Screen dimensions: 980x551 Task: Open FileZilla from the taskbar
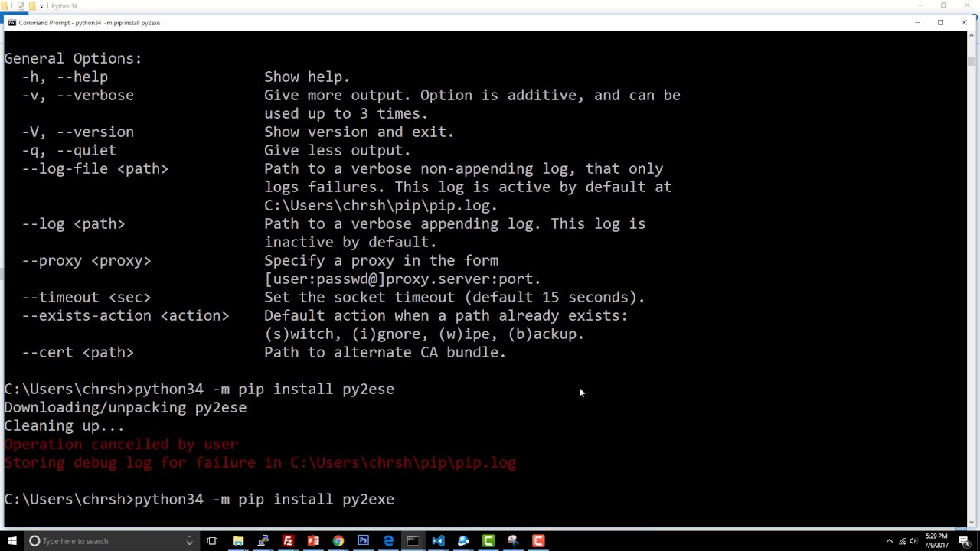tap(288, 541)
